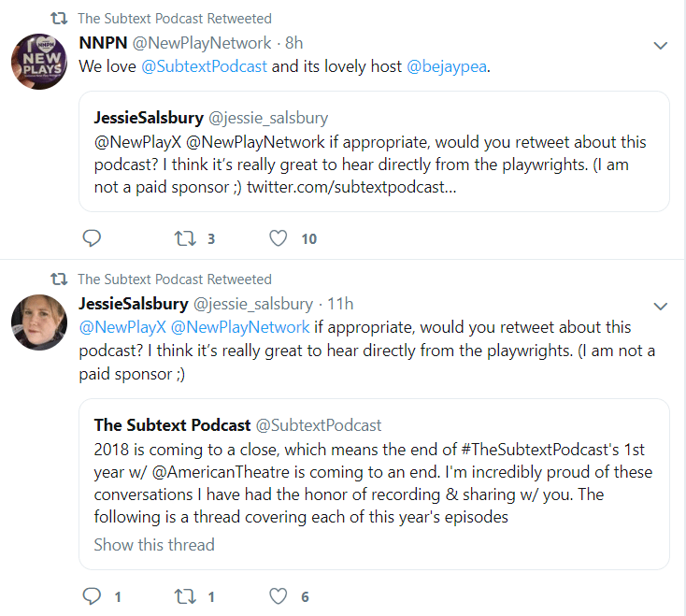Like JessieSalsbury's tweet with 6 likes
The image size is (686, 616).
pos(278,596)
